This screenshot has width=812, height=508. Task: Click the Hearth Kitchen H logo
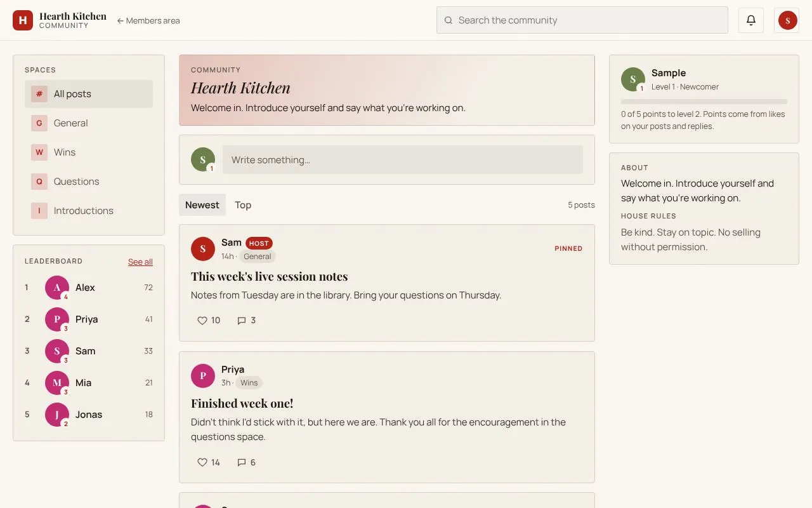coord(23,20)
